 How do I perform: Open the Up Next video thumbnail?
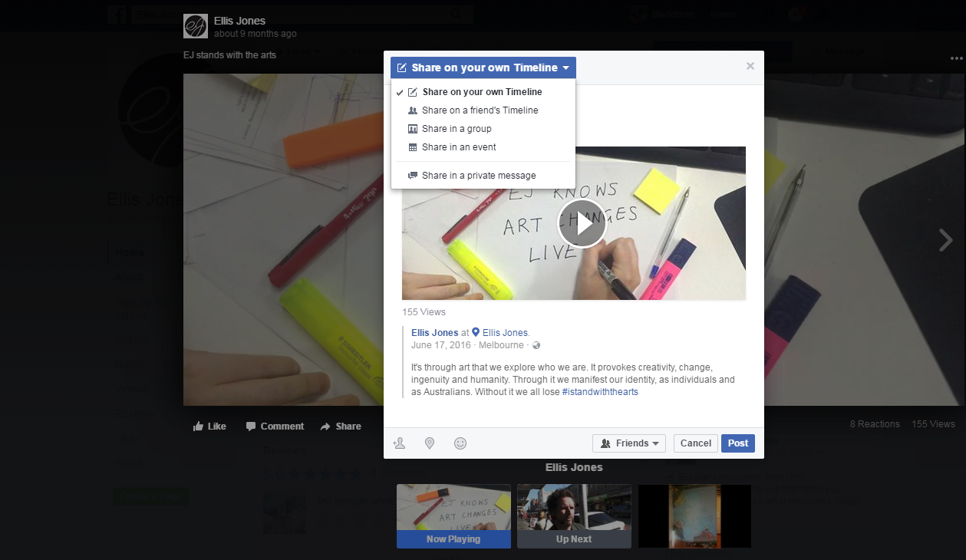point(574,516)
